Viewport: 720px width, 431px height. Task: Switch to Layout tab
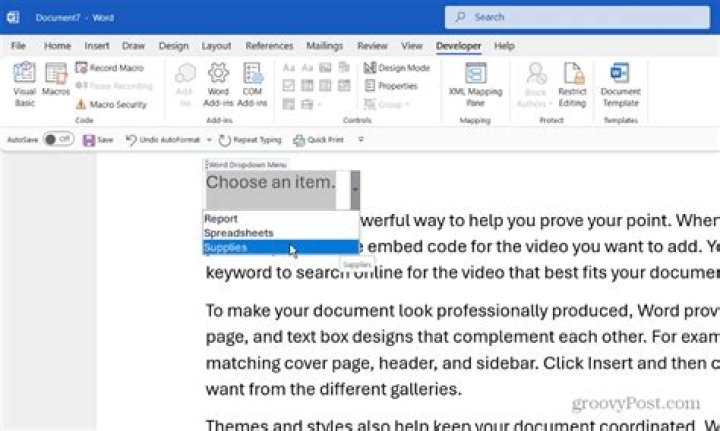(216, 45)
